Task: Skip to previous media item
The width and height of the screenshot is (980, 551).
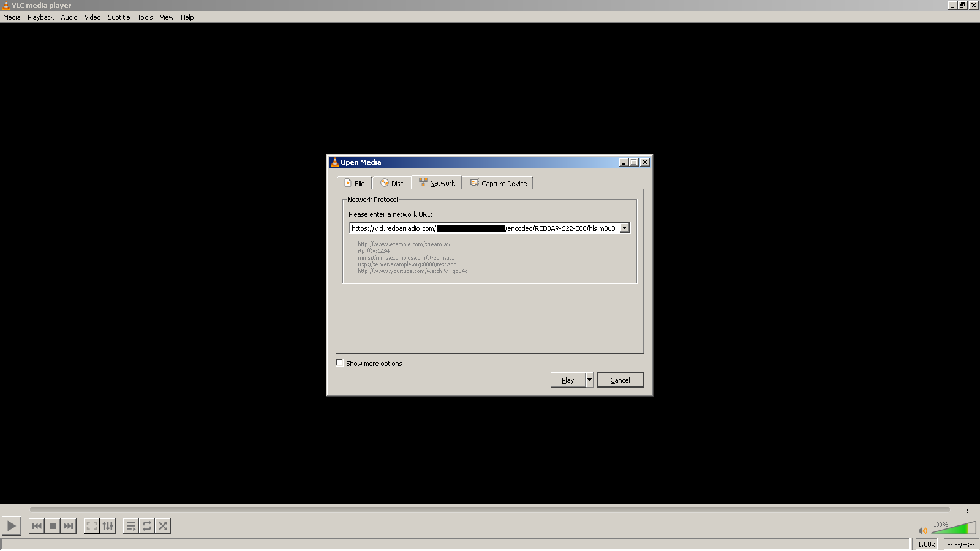Action: [37, 526]
